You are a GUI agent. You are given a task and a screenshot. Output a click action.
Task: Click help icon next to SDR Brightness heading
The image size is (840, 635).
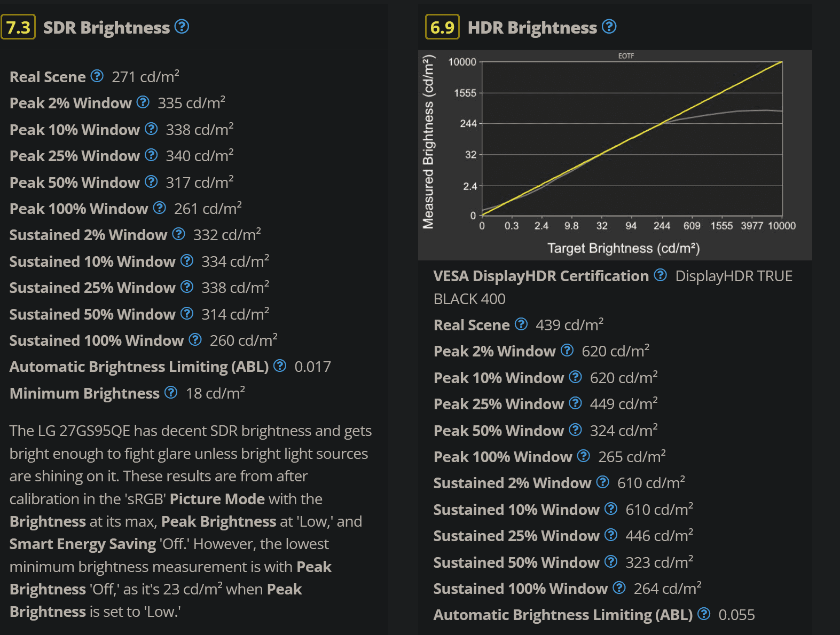pos(182,26)
